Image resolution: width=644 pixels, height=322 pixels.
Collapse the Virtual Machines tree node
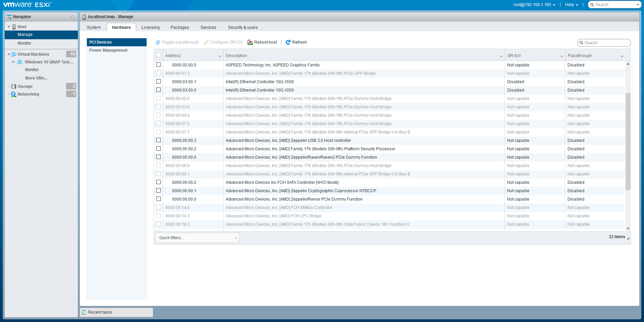point(9,54)
